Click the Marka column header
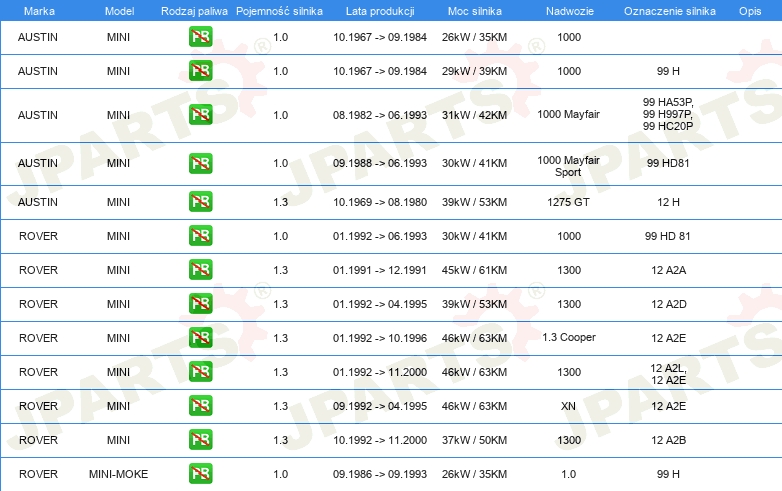 click(x=39, y=11)
